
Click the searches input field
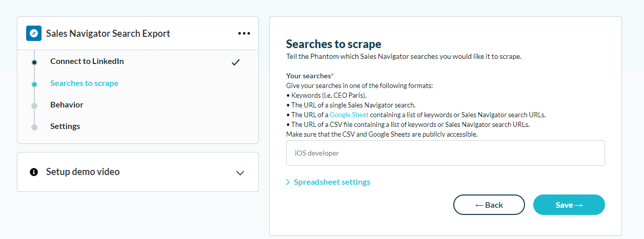(446, 153)
